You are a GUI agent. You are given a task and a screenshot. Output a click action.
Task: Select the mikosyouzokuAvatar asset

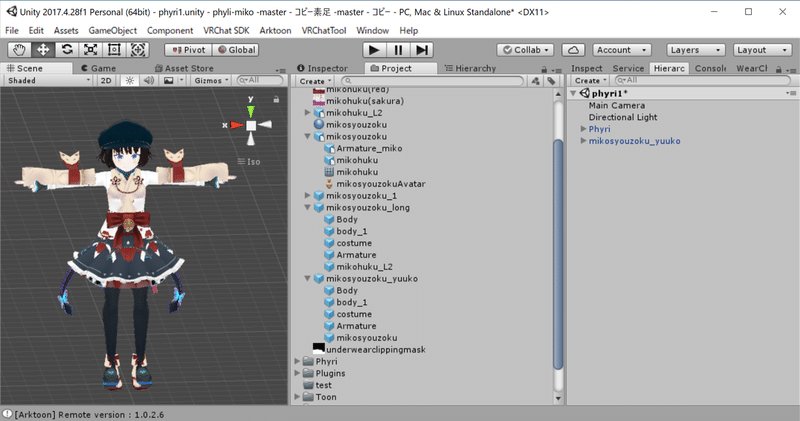click(x=380, y=184)
